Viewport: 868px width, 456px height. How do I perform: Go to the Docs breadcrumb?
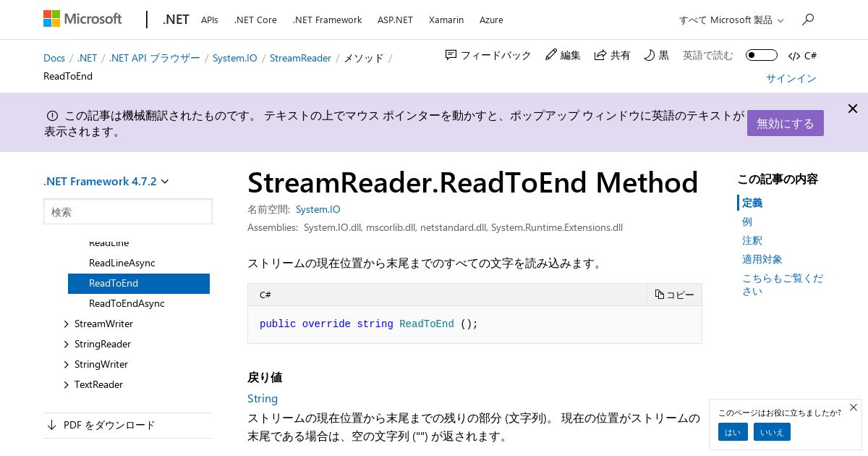coord(54,58)
